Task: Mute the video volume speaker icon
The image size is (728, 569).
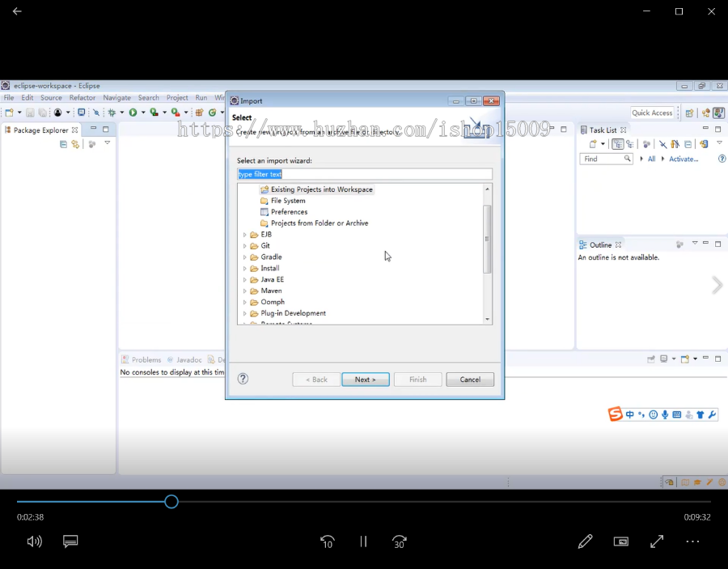Action: (x=34, y=541)
